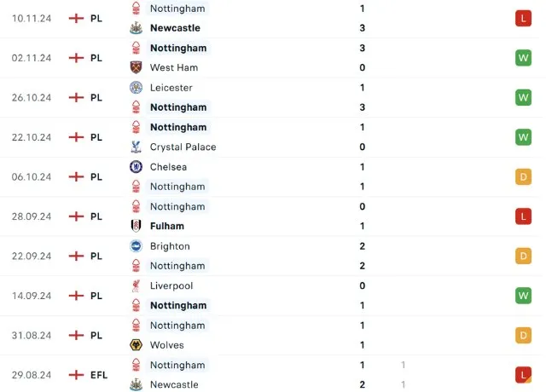Screen dimensions: 546x392
Task: Click the Crystal Palace club crest
Action: [x=135, y=147]
